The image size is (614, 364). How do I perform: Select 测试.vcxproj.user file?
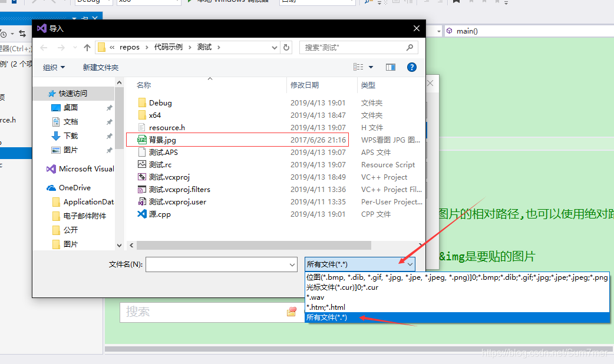coord(177,202)
